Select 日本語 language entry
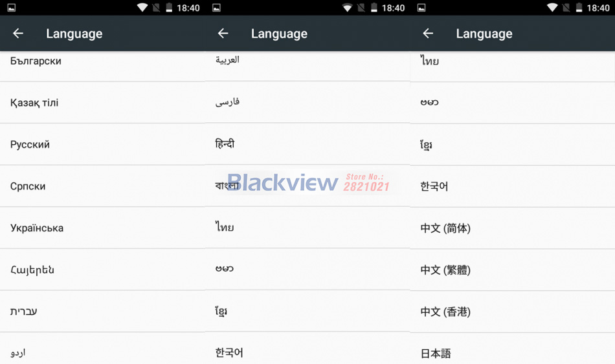This screenshot has height=364, width=615. pyautogui.click(x=436, y=353)
